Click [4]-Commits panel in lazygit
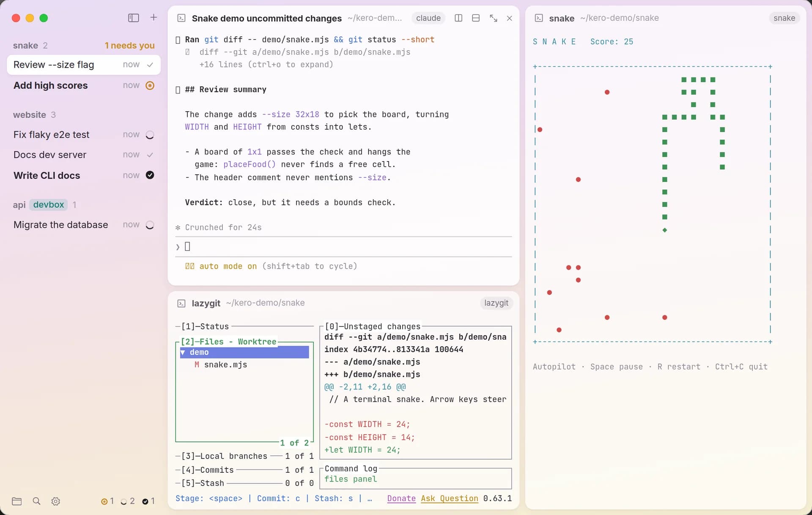 244,470
